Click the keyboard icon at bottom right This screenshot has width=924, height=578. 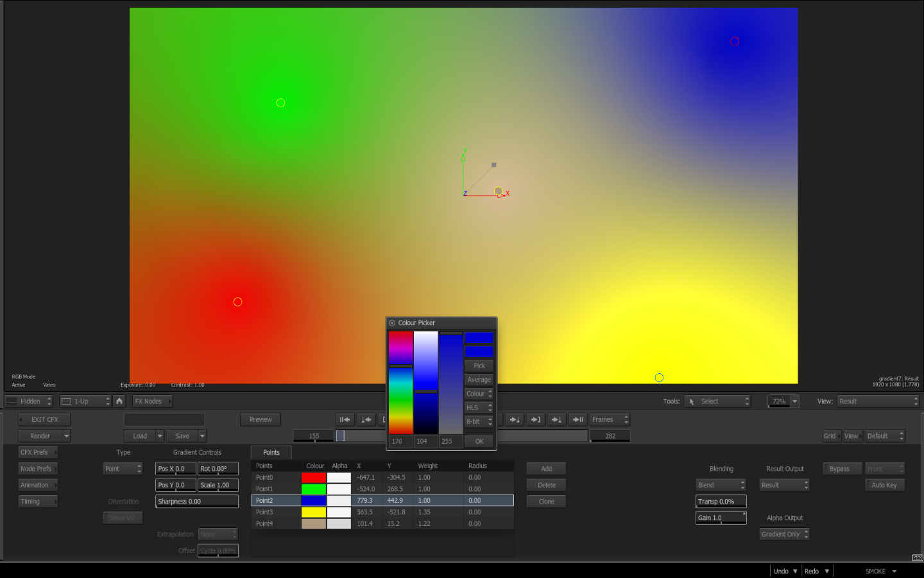[917, 557]
